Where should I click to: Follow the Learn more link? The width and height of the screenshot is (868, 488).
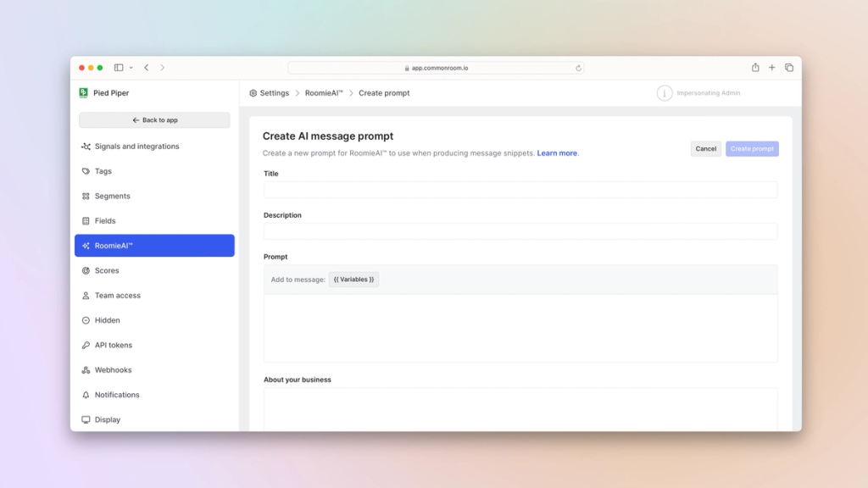(x=557, y=153)
